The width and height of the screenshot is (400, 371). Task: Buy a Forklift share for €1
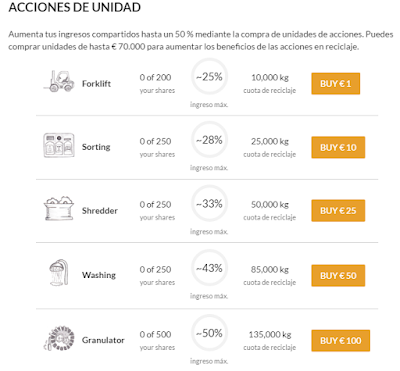[x=336, y=84]
